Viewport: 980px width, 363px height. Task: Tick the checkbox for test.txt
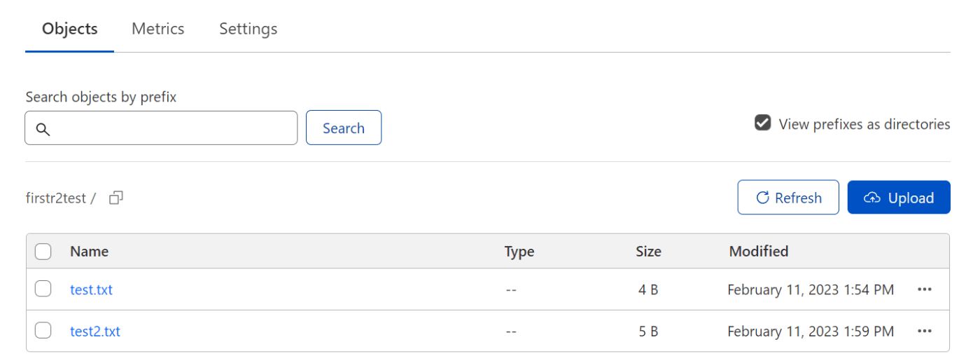click(x=43, y=289)
